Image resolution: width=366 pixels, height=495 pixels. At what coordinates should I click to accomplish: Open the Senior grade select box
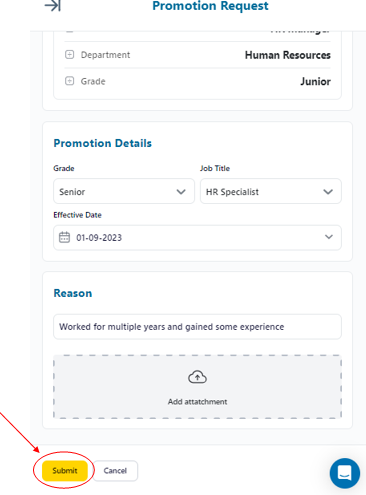pyautogui.click(x=124, y=191)
